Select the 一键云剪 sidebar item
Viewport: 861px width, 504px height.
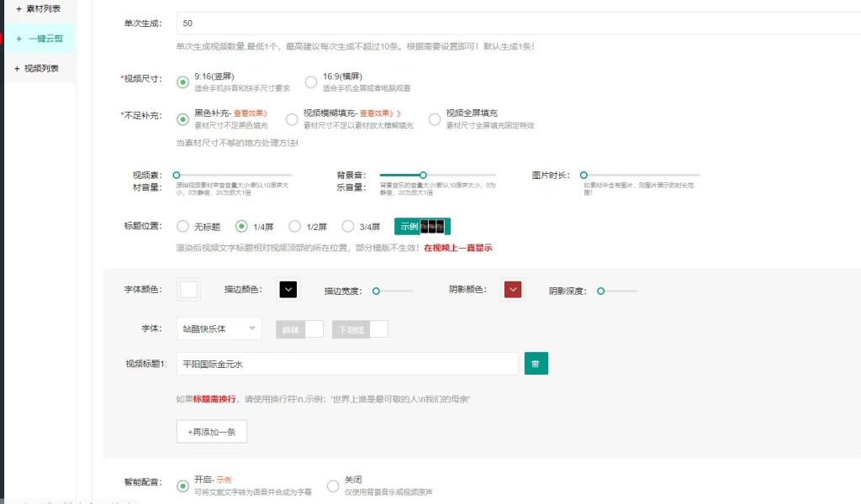40,39
